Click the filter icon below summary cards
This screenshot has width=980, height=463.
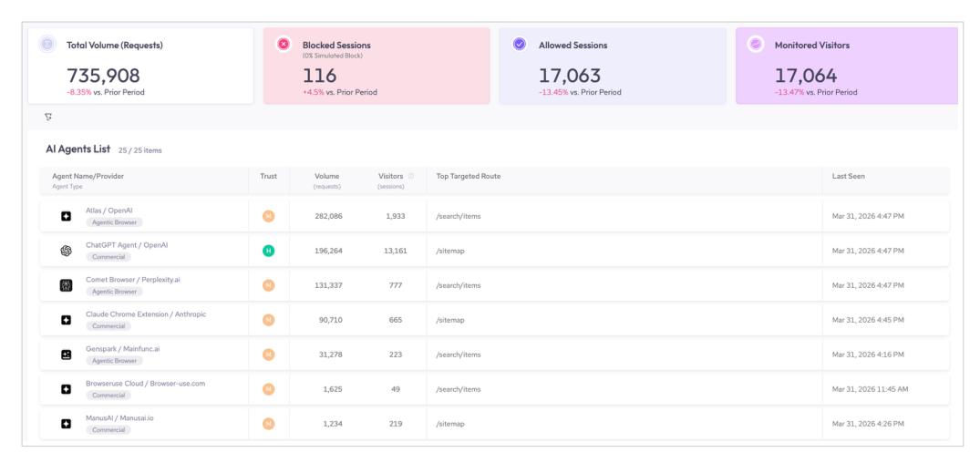pos(48,117)
